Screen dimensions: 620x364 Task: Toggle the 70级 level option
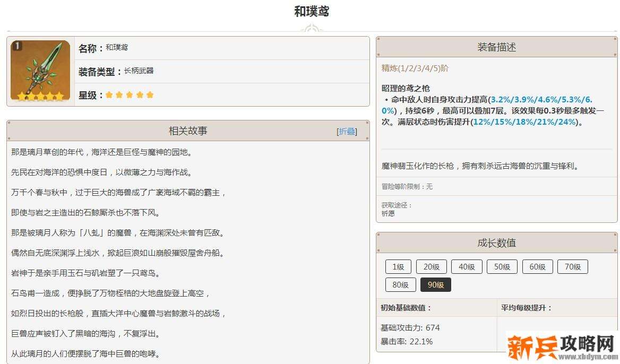(573, 266)
